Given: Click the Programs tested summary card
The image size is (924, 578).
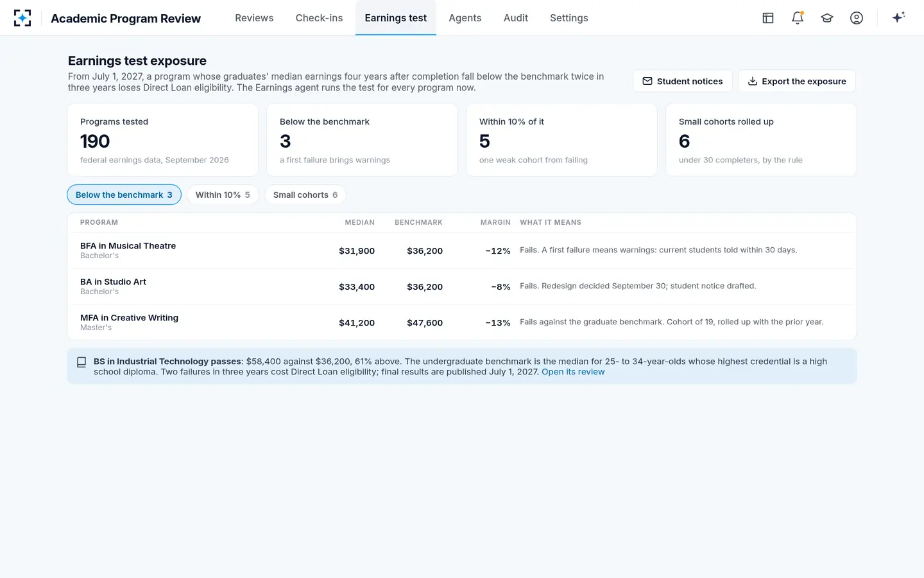Looking at the screenshot, I should tap(163, 140).
